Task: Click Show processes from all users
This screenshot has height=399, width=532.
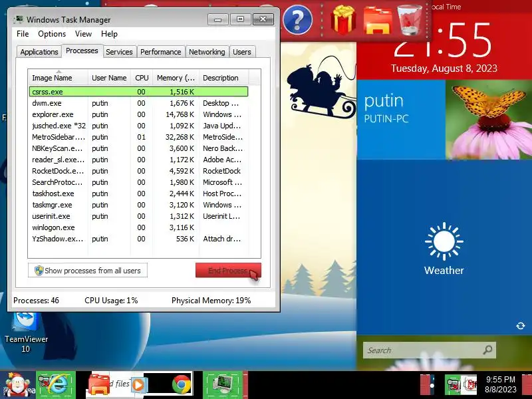Action: click(88, 271)
